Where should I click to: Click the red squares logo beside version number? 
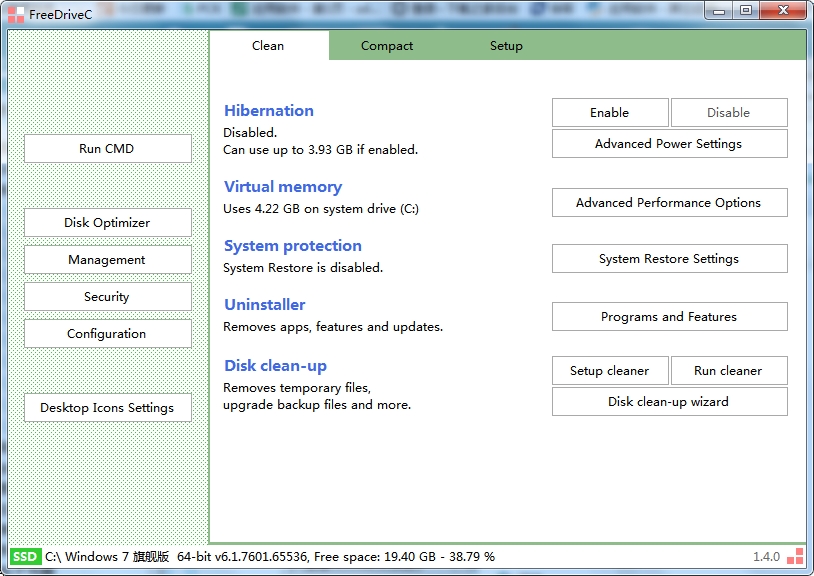tap(795, 557)
